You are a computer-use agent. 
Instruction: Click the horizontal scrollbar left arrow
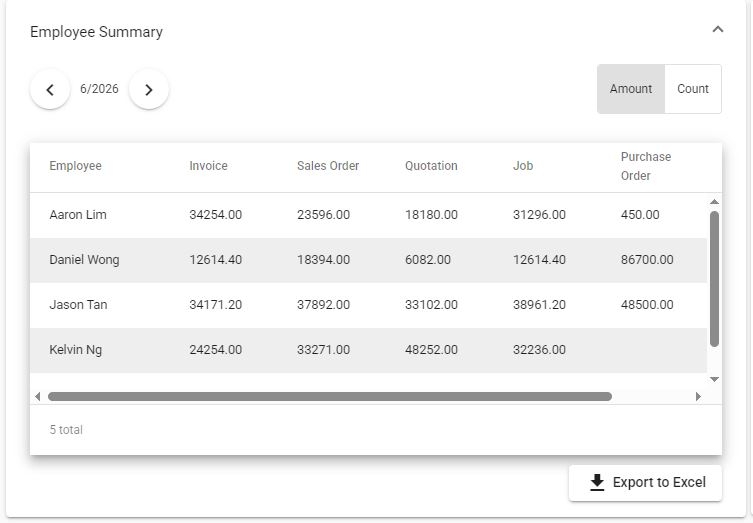[38, 397]
